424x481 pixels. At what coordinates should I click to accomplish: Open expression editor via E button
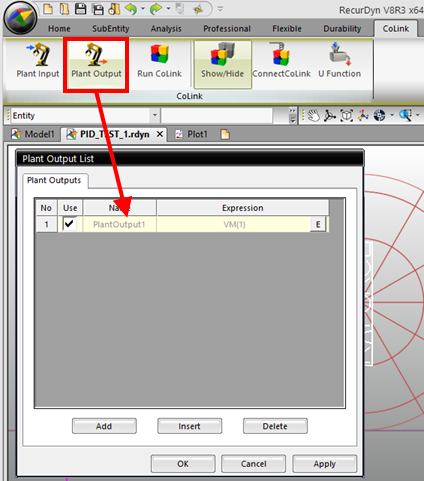[x=318, y=224]
